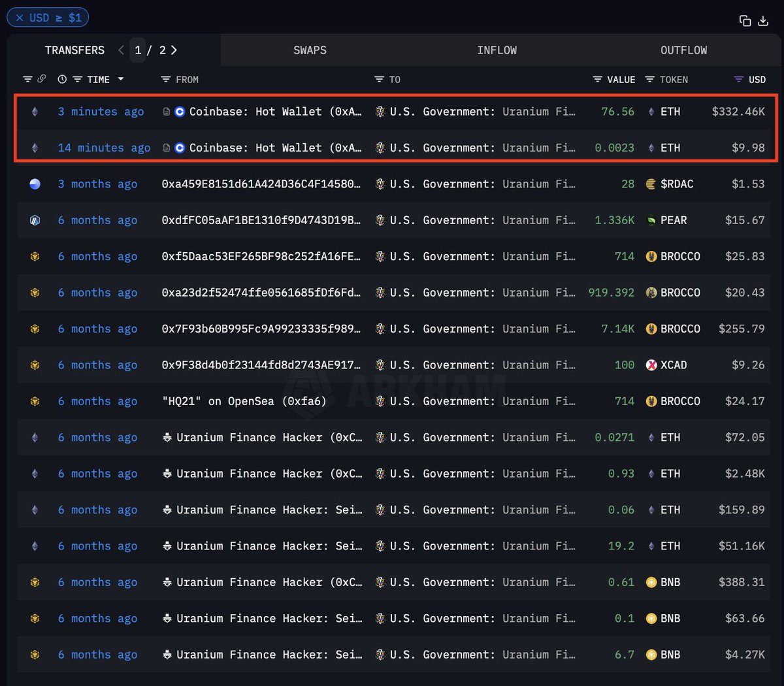The width and height of the screenshot is (784, 686).
Task: Click the BNB chain icon in the $25.83 row
Action: pos(35,257)
